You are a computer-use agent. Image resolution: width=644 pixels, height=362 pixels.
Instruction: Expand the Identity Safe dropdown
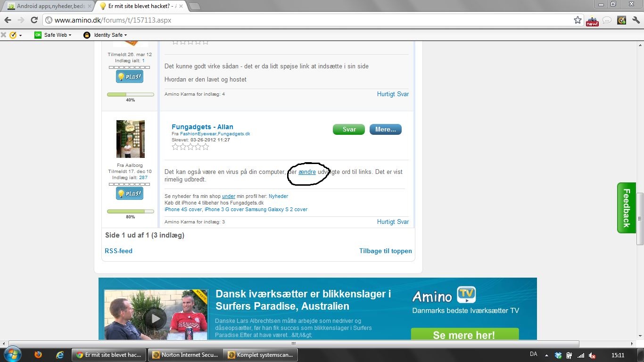125,35
